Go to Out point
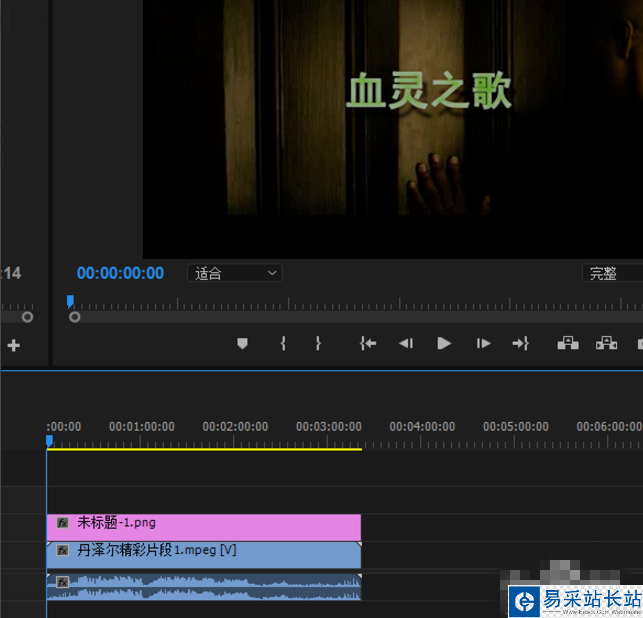Image resolution: width=643 pixels, height=618 pixels. (x=521, y=343)
